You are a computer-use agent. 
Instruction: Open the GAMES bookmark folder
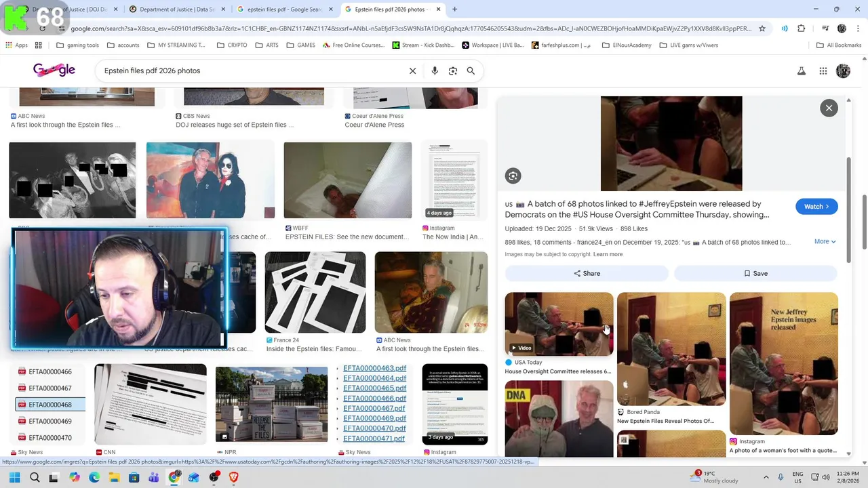(300, 45)
